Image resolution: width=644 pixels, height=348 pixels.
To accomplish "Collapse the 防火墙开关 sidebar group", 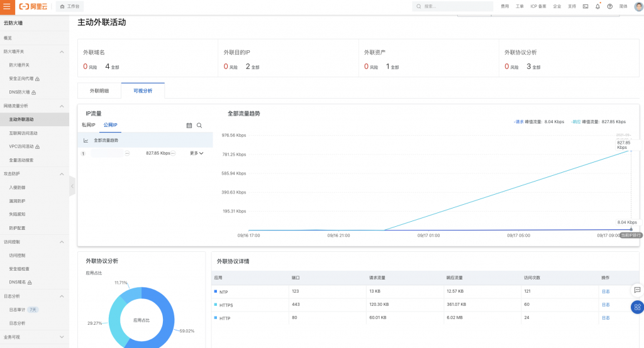I will coord(62,52).
